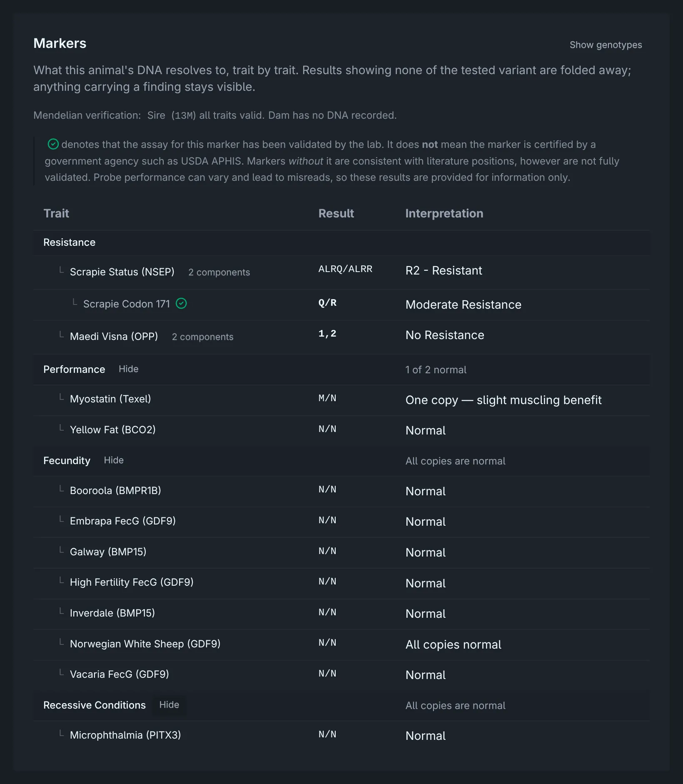
Task: Select the Norwegian White Sheep (GDF9) row
Action: (x=341, y=644)
